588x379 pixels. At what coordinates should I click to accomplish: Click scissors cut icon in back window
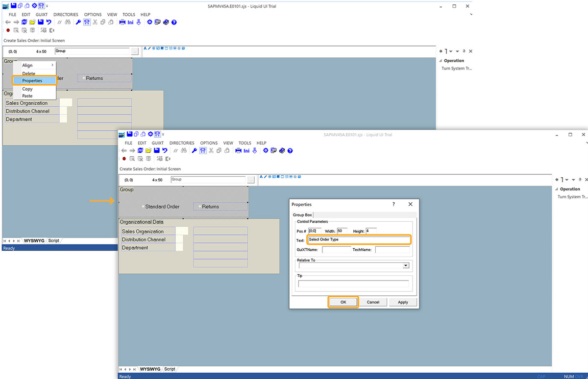click(x=95, y=22)
